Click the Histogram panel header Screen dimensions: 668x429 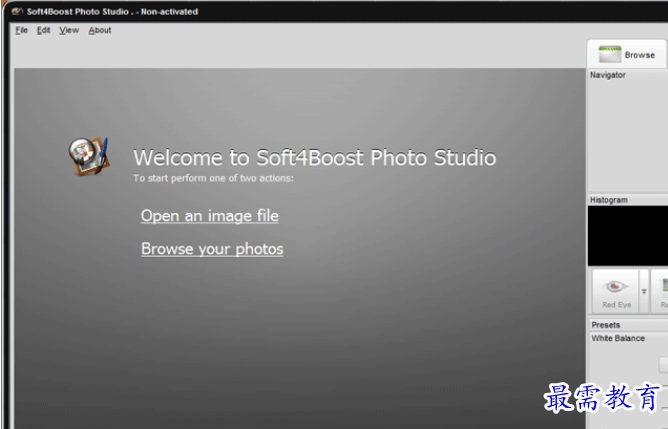[x=628, y=200]
